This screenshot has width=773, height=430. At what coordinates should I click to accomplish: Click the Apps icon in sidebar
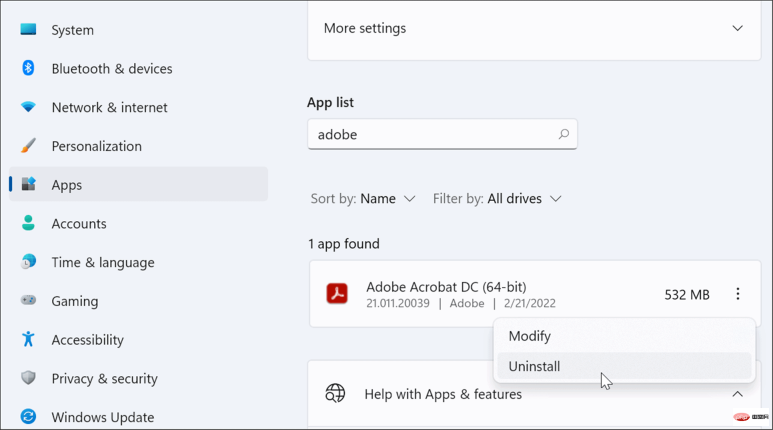click(x=28, y=184)
